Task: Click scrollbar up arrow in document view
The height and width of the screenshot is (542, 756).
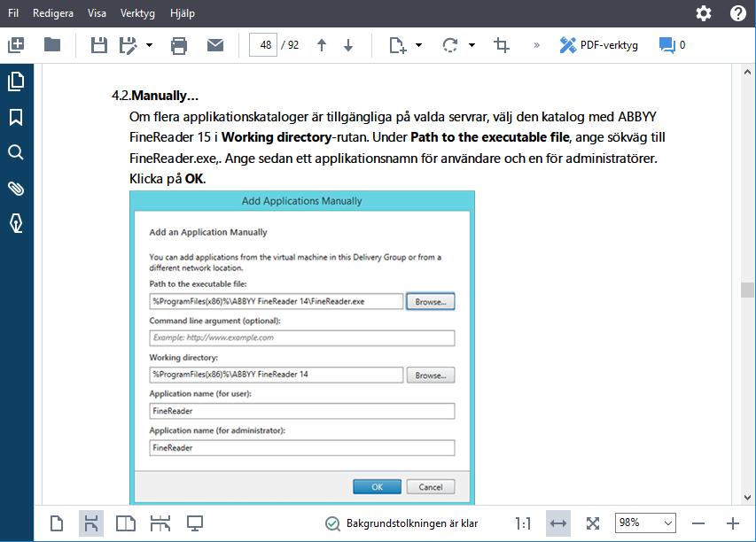Action: coord(747,73)
